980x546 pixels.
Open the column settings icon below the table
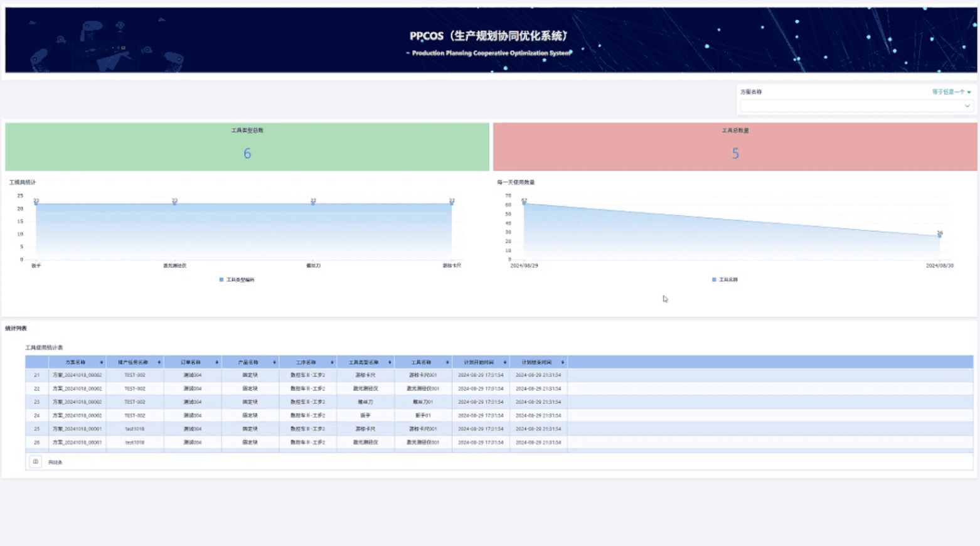click(35, 462)
